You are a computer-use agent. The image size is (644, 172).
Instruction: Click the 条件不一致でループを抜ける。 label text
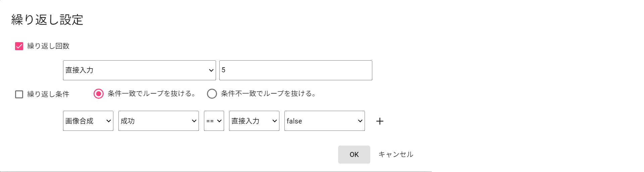pos(268,94)
